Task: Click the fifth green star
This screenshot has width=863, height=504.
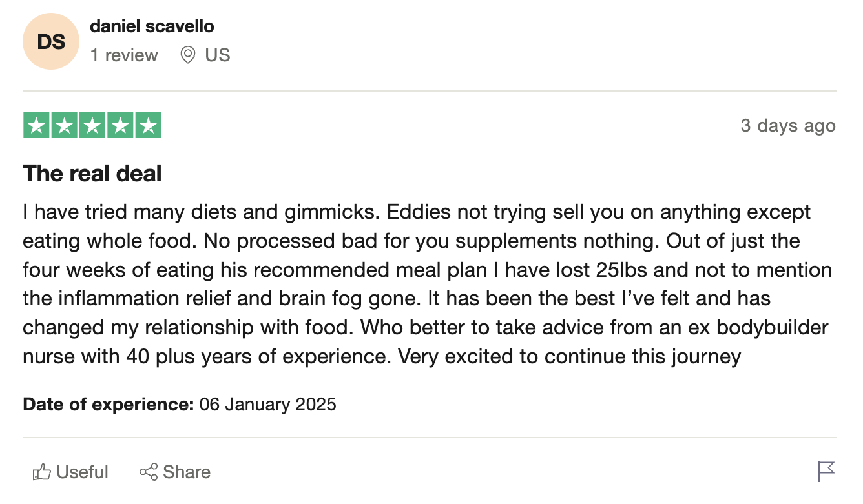Action: click(x=148, y=126)
